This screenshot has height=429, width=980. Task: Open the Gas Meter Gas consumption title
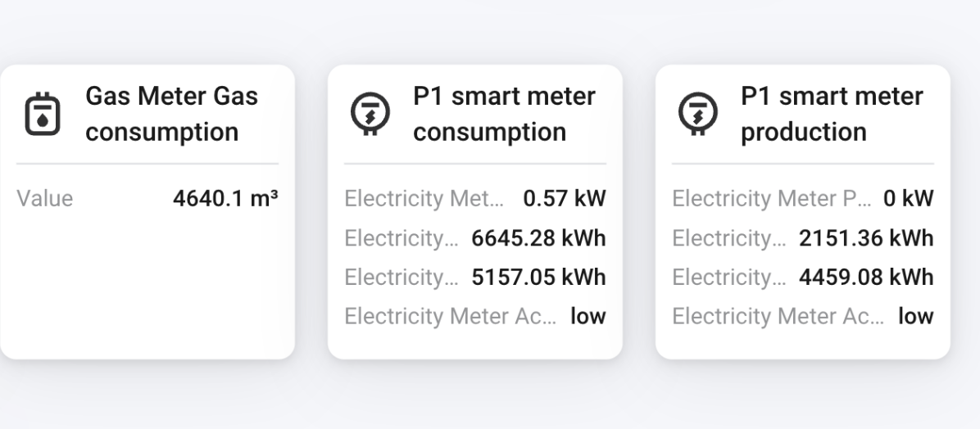click(171, 114)
